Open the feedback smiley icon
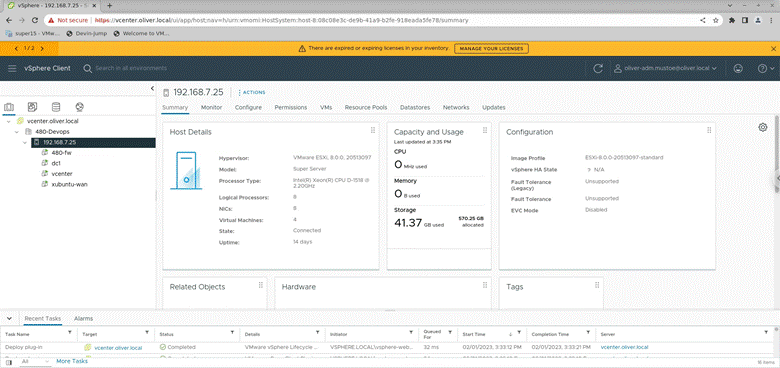This screenshot has height=368, width=780. click(738, 69)
